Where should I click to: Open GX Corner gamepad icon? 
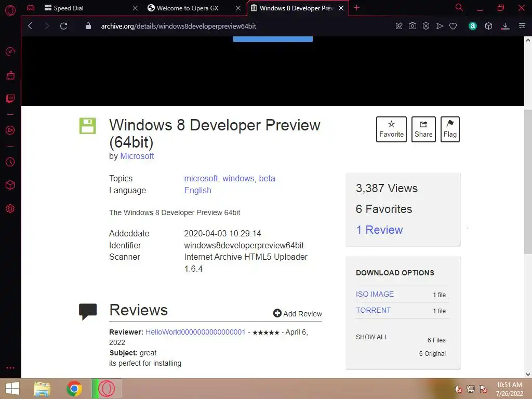(31, 8)
